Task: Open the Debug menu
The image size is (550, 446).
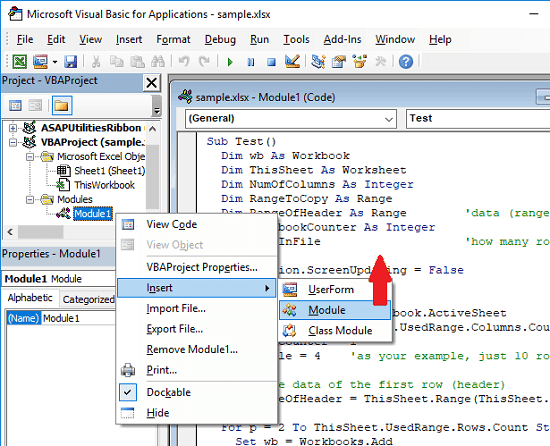Action: click(x=220, y=39)
